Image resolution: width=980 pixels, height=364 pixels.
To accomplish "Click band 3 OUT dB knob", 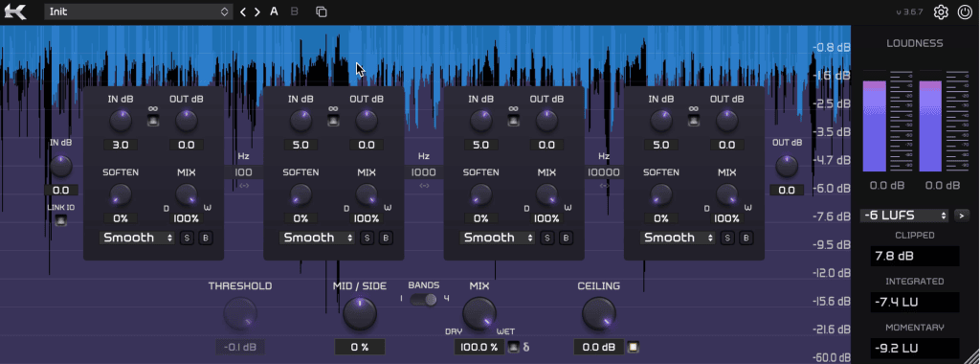I will 546,121.
